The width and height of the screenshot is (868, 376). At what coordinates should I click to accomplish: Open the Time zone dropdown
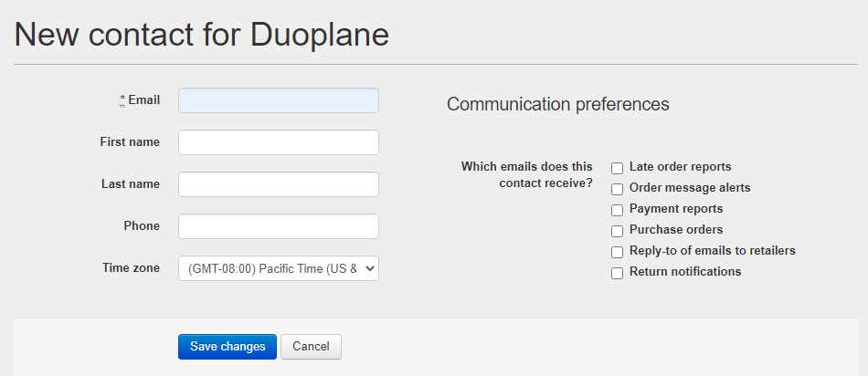click(279, 268)
